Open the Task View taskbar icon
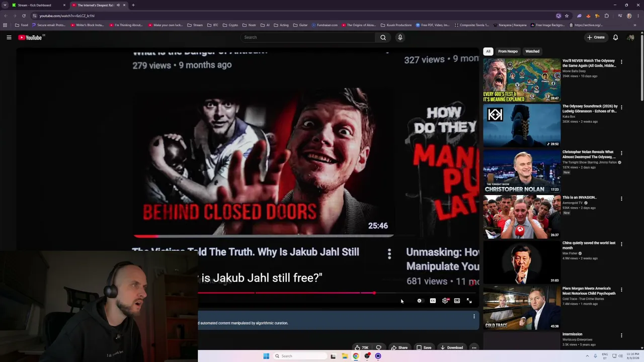This screenshot has height=362, width=644. click(333, 356)
